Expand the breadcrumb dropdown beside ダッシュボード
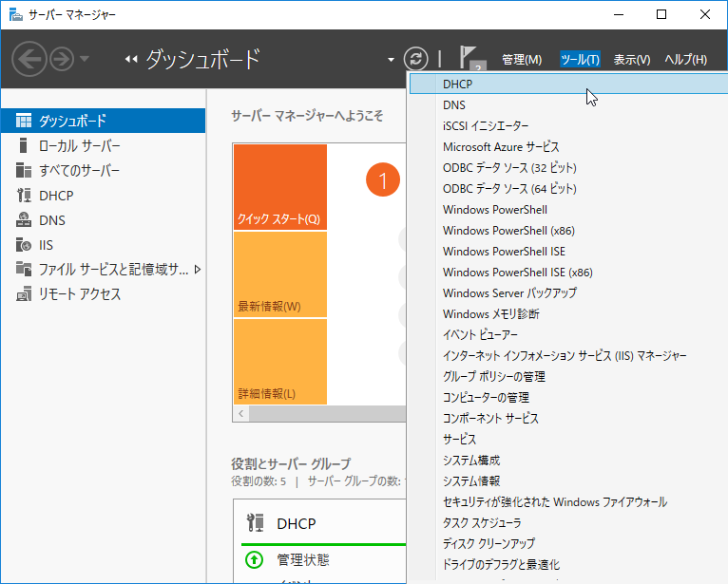The image size is (728, 584). pyautogui.click(x=391, y=60)
